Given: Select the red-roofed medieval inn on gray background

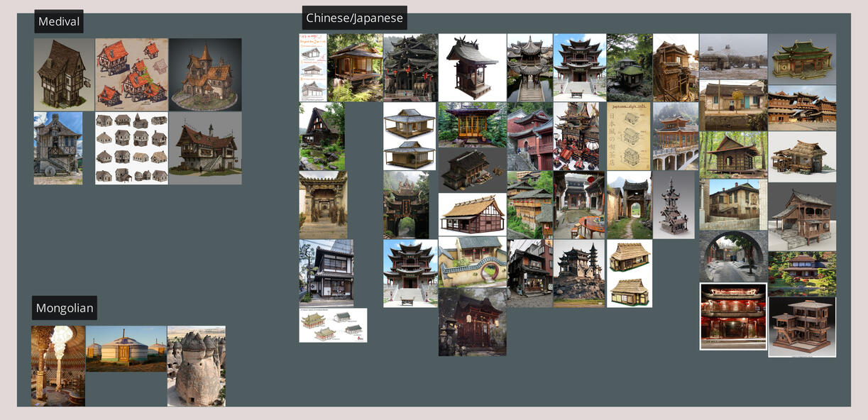Looking at the screenshot, I should coord(205,148).
